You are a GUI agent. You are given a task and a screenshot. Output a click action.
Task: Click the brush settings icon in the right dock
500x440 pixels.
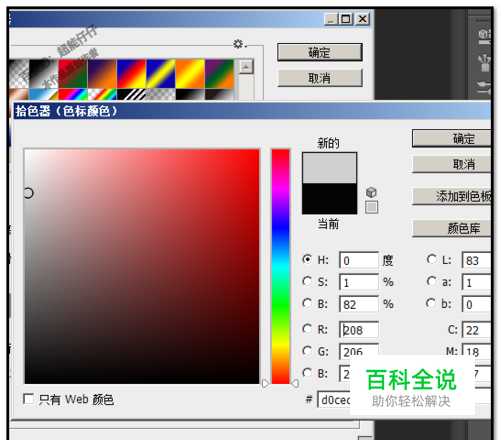click(x=485, y=87)
